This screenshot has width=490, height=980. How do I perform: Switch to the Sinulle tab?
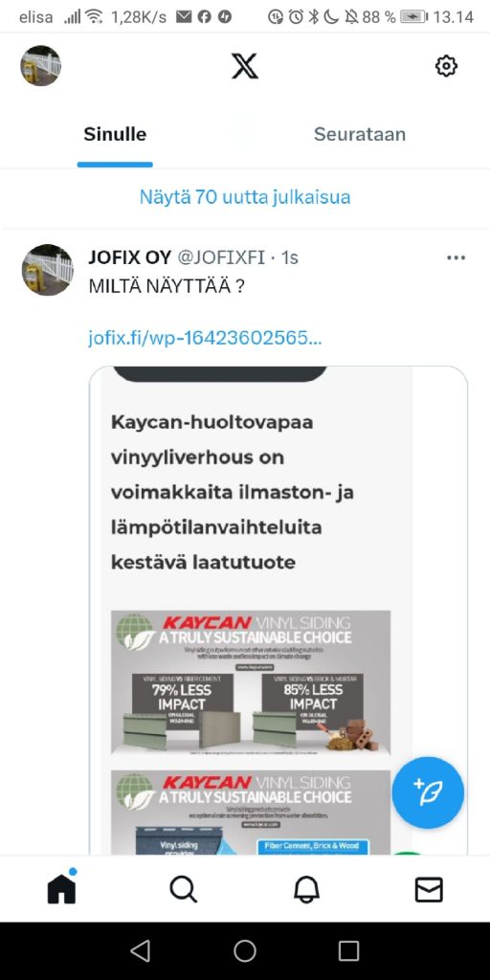(x=115, y=134)
